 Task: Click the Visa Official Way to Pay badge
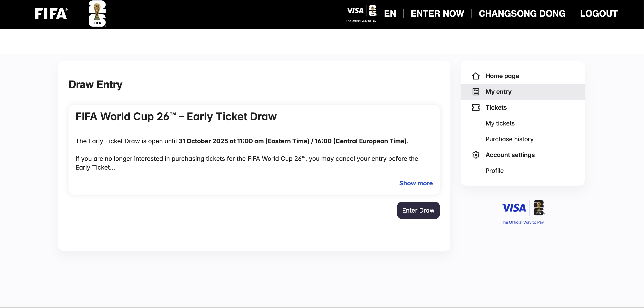pos(522,212)
